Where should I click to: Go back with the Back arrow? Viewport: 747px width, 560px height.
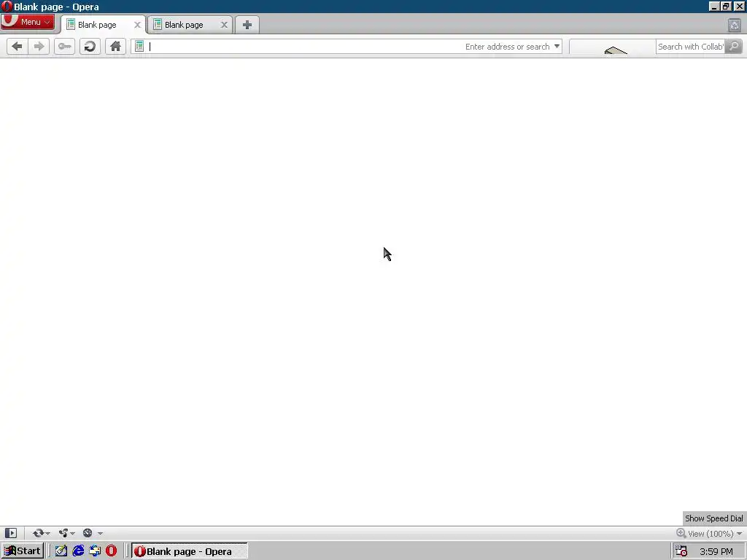click(18, 46)
